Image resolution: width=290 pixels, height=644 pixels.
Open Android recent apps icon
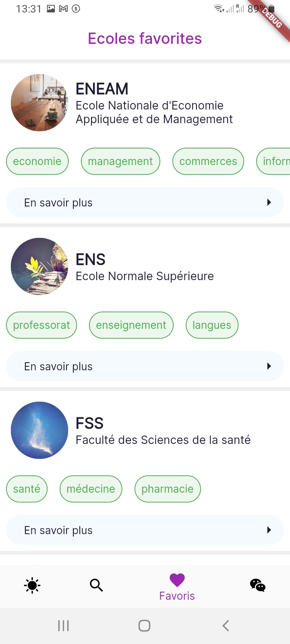(64, 625)
